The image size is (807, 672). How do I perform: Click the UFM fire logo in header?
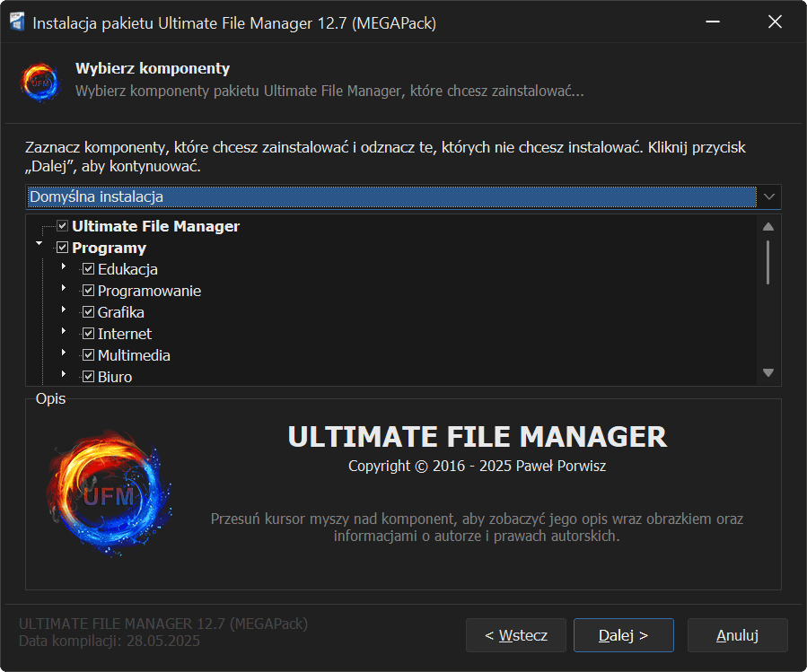point(39,82)
